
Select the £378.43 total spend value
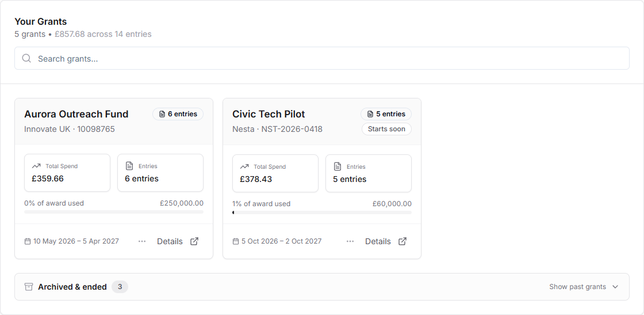pos(256,179)
